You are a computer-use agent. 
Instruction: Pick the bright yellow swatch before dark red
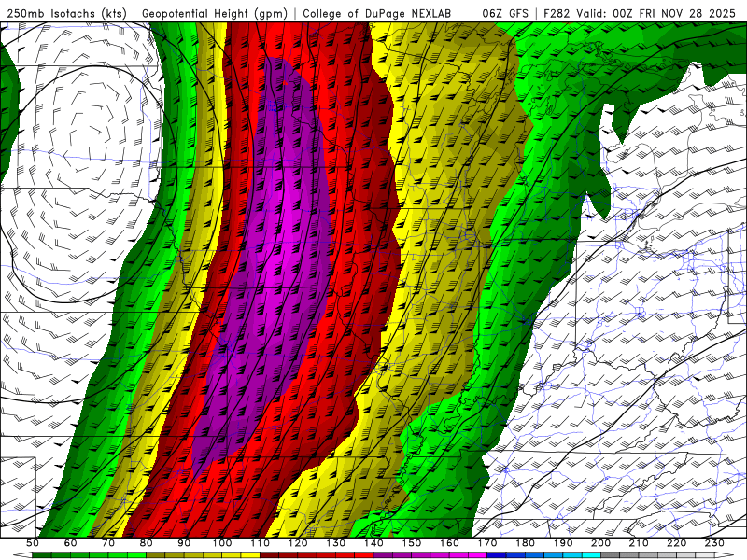point(250,555)
